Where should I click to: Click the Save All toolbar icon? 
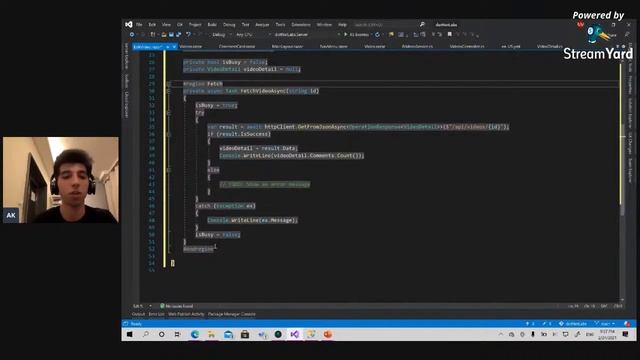click(x=178, y=35)
